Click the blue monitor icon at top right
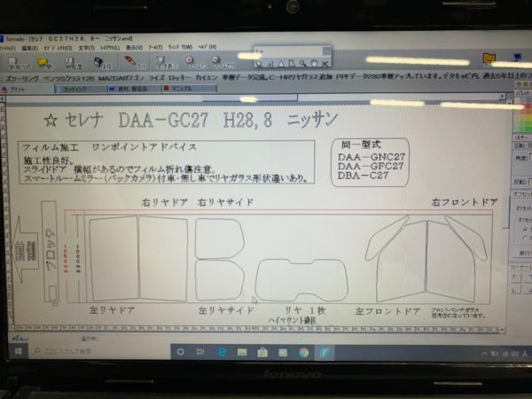This screenshot has width=532, height=399. point(517,58)
